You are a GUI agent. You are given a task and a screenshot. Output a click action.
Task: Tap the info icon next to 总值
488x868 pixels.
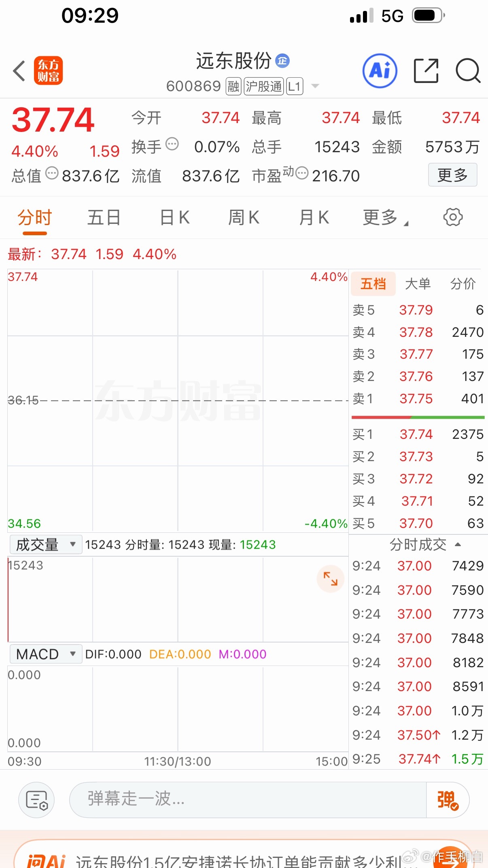(x=52, y=173)
